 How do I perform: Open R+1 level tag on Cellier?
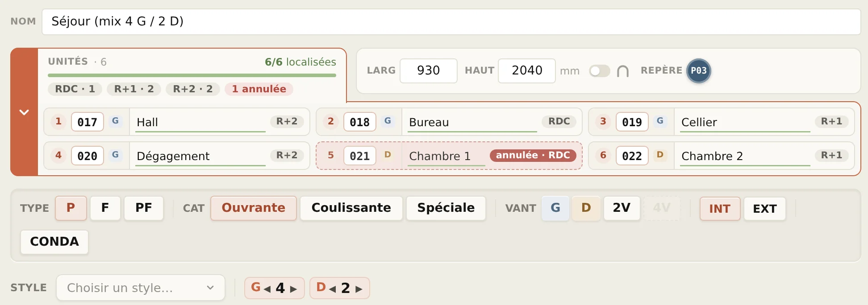[832, 121]
